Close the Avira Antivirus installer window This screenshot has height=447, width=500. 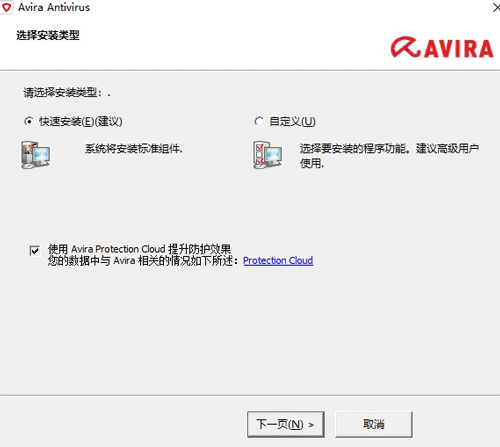[496, 8]
